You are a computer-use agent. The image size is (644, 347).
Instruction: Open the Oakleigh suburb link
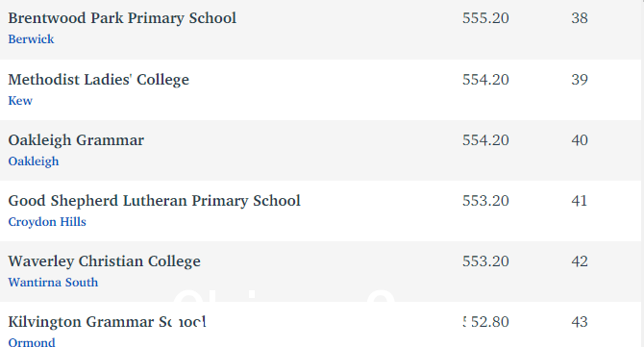click(x=34, y=161)
